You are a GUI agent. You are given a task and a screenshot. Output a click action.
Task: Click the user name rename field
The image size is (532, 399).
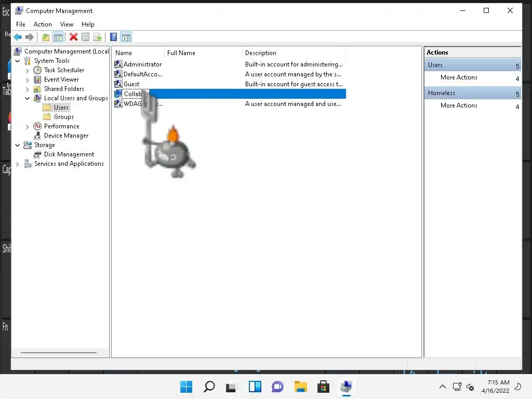pos(135,94)
